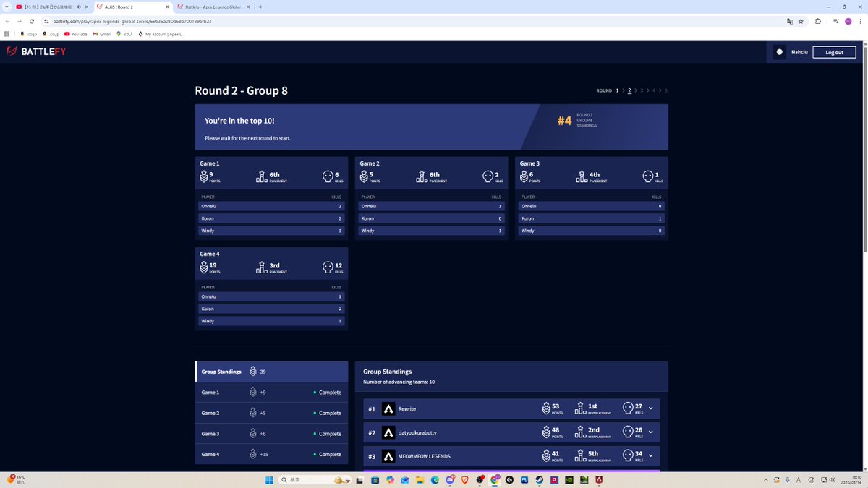Open the YouTube bookmark
This screenshot has width=868, height=488.
[76, 34]
